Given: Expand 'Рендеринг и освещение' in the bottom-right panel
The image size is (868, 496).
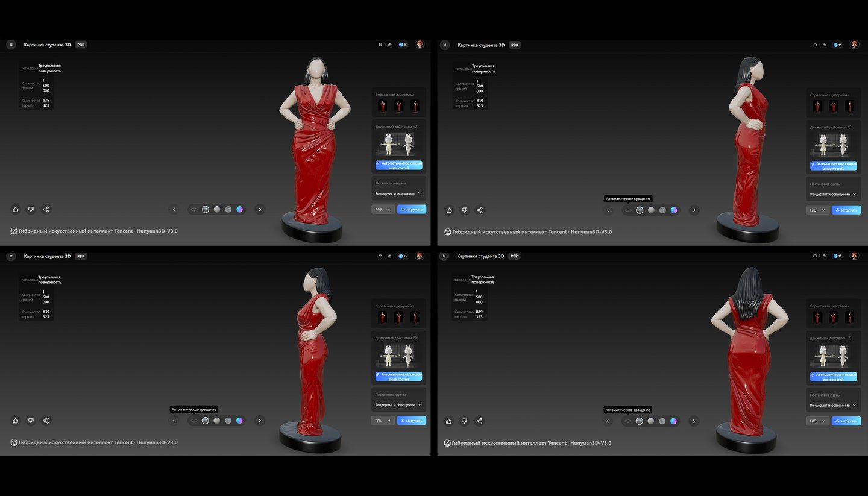Looking at the screenshot, I should point(833,405).
